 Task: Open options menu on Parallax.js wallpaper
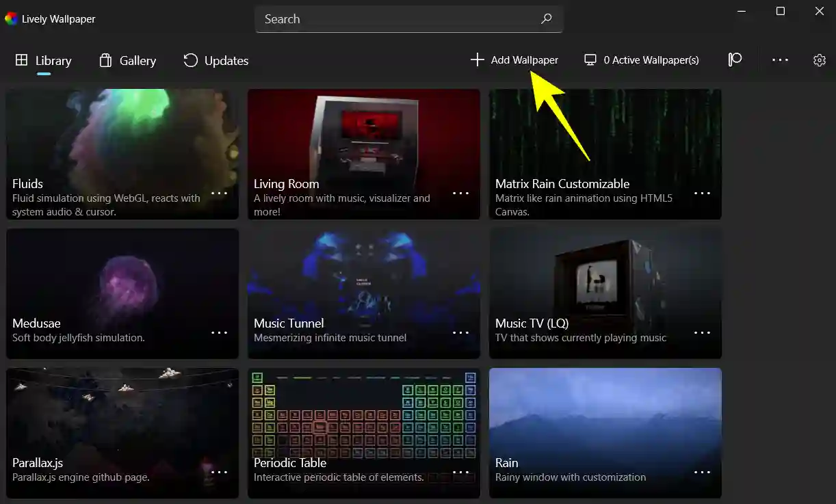(x=219, y=472)
